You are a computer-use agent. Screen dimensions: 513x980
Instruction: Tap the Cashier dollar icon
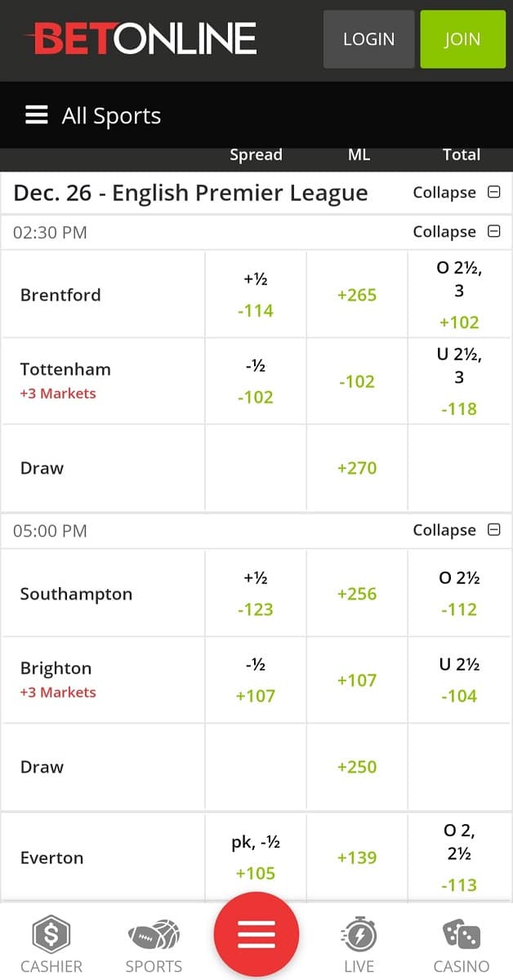51,935
